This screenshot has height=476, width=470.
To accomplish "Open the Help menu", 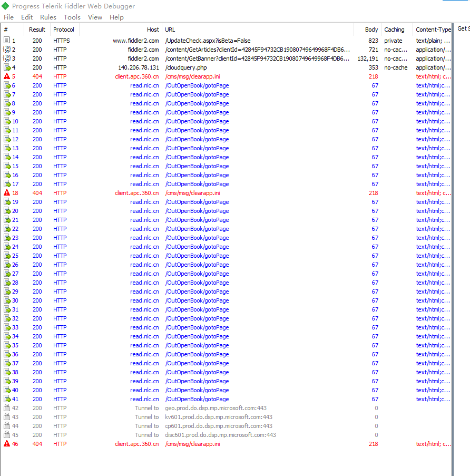I will pyautogui.click(x=116, y=17).
